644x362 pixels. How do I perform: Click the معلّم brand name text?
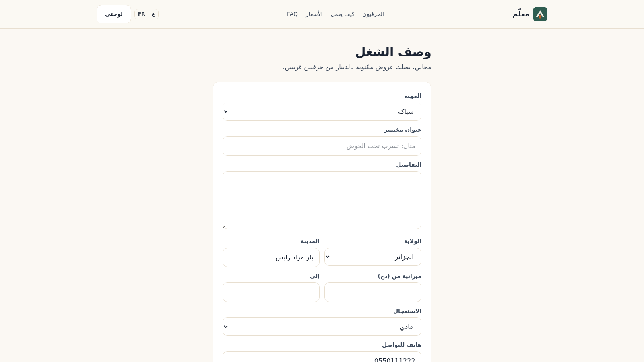(521, 14)
